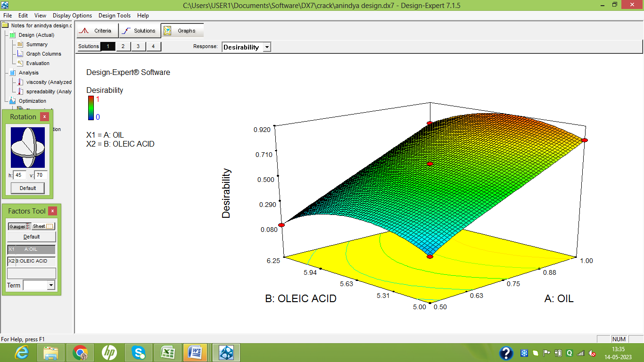Switch Factors Tool to Gauges view
Image resolution: width=644 pixels, height=362 pixels.
pos(19,226)
